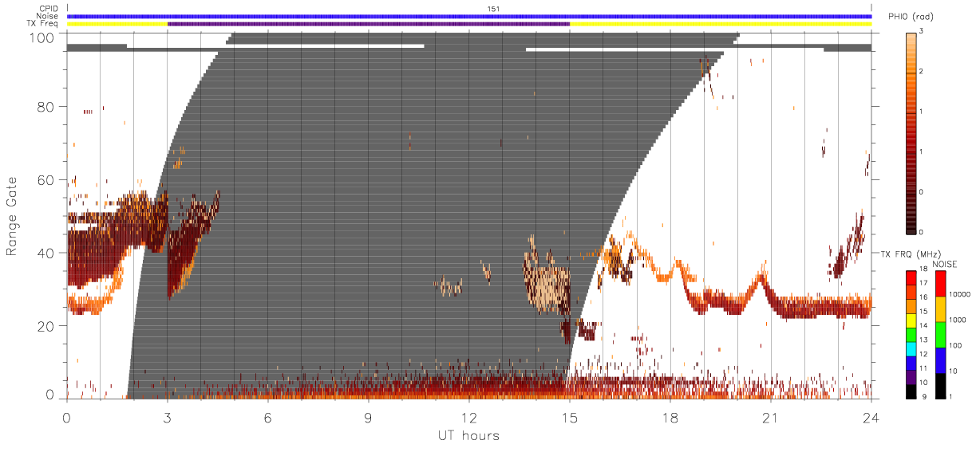Click the 10000 label in NOISE legend
Screen dimensions: 980x452
click(x=959, y=294)
